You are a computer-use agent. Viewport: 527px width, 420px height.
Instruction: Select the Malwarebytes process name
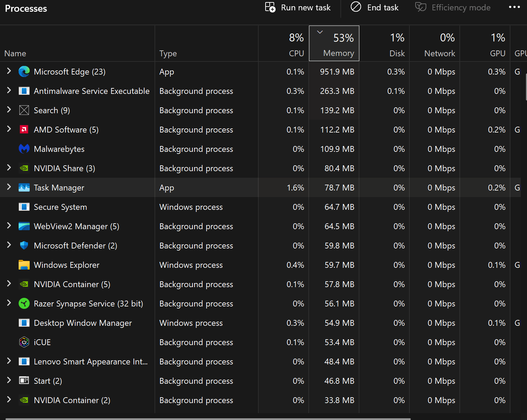59,149
